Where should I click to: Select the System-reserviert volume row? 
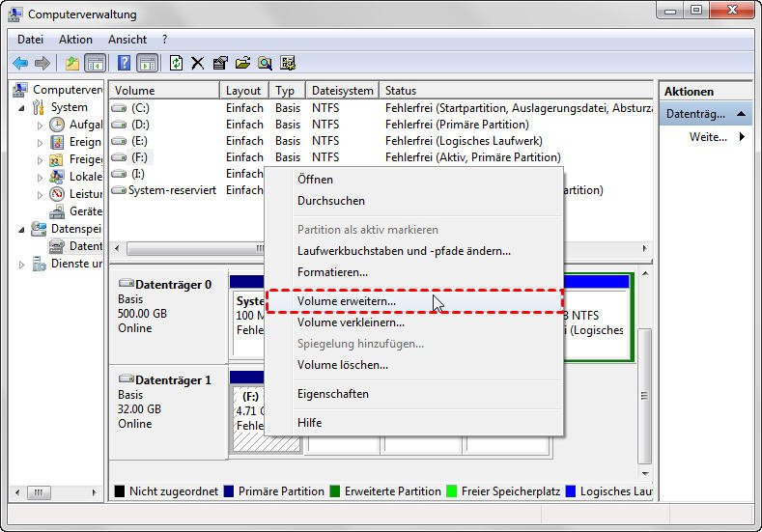coord(187,190)
